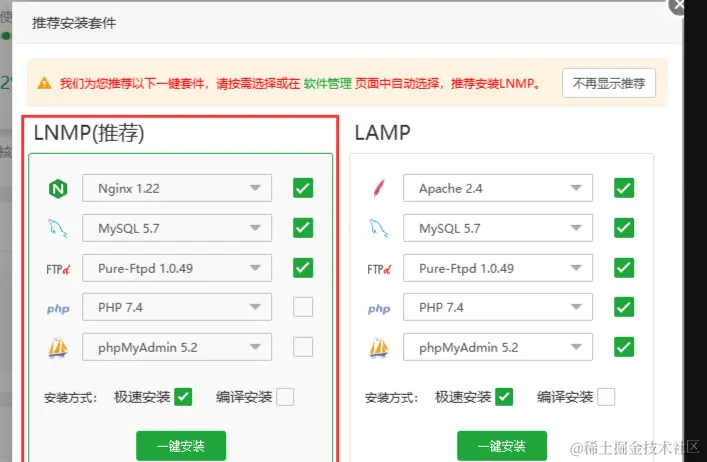The width and height of the screenshot is (707, 462).
Task: Click 一键安装 button under LNMP
Action: point(181,446)
